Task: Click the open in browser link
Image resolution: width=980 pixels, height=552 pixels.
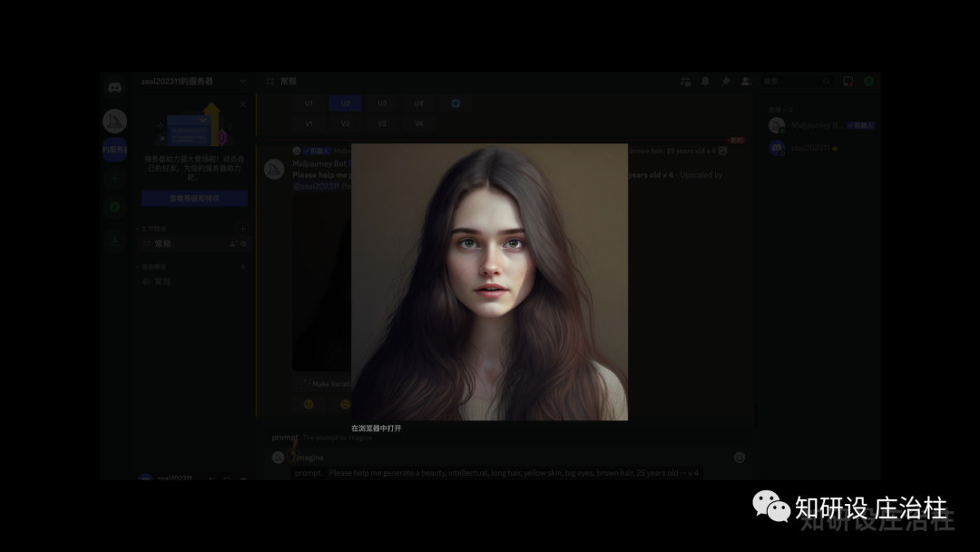Action: point(377,429)
